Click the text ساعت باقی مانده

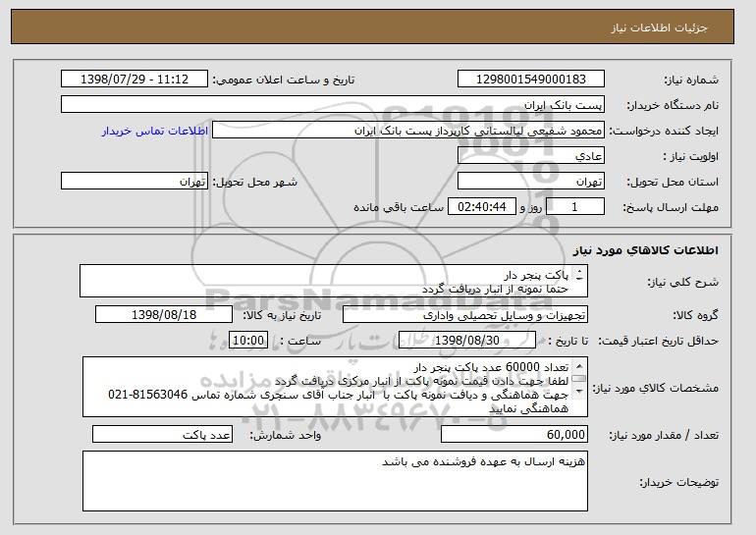(399, 207)
